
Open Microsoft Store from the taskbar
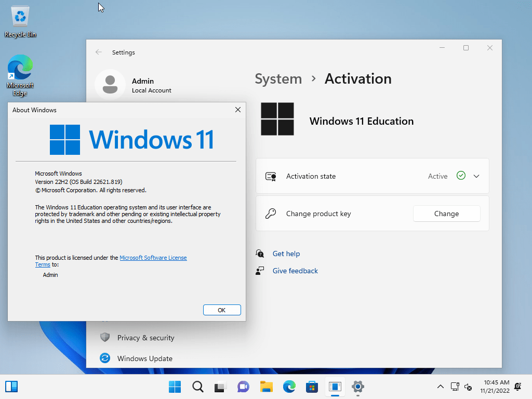[312, 387]
